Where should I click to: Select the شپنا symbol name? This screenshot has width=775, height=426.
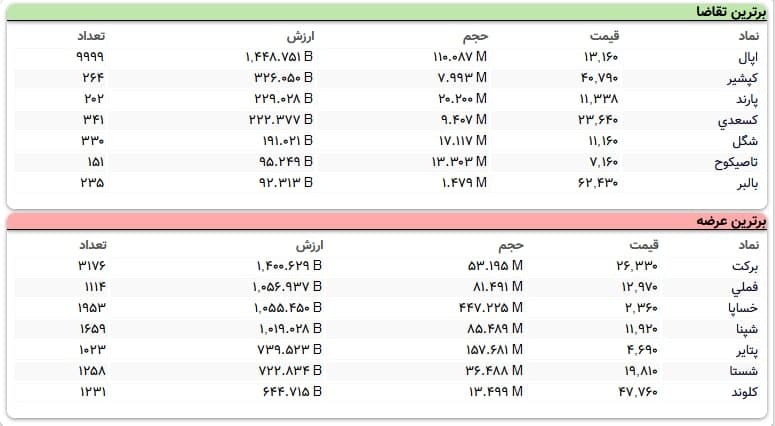pos(746,329)
